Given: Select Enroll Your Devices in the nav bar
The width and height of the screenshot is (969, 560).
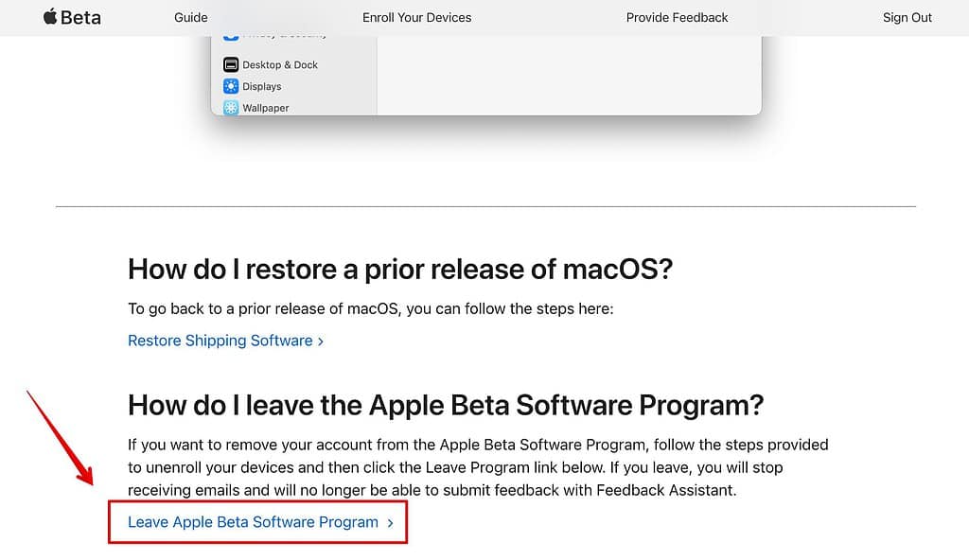Looking at the screenshot, I should (416, 17).
